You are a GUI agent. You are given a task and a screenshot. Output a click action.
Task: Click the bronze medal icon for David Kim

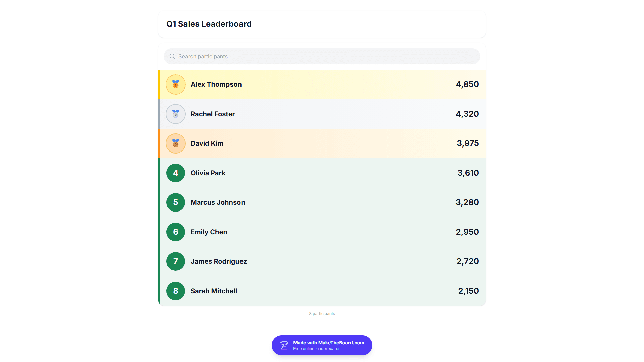(x=176, y=143)
